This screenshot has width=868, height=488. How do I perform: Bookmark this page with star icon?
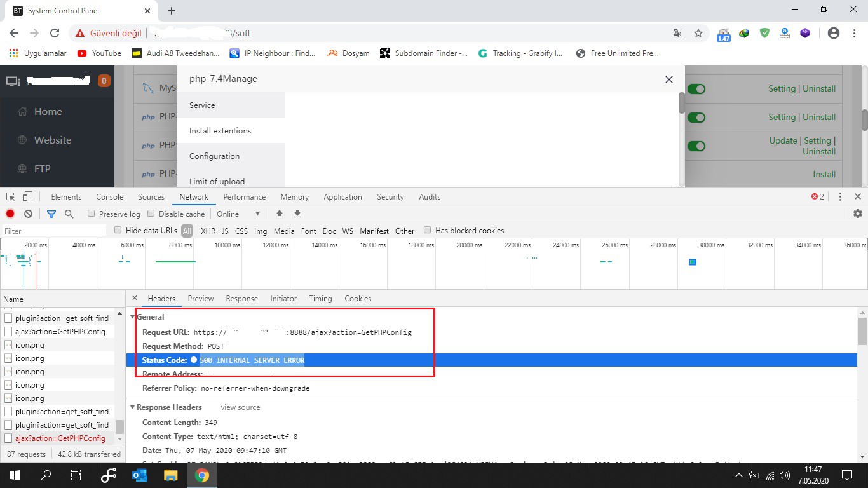pos(698,33)
